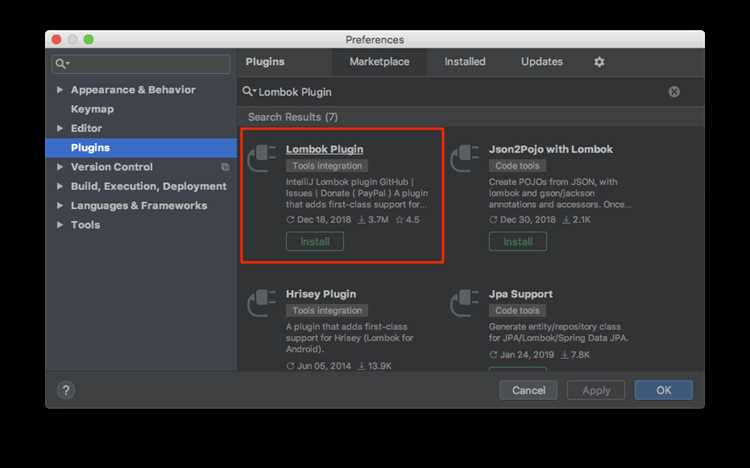The image size is (750, 468).
Task: Focus the settings search field
Action: click(x=141, y=64)
